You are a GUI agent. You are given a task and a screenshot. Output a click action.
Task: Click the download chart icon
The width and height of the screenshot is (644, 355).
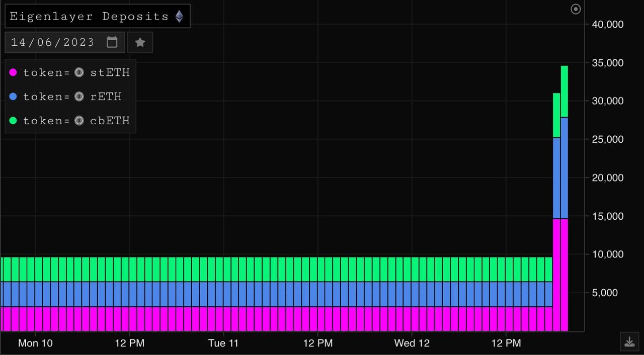click(x=629, y=342)
